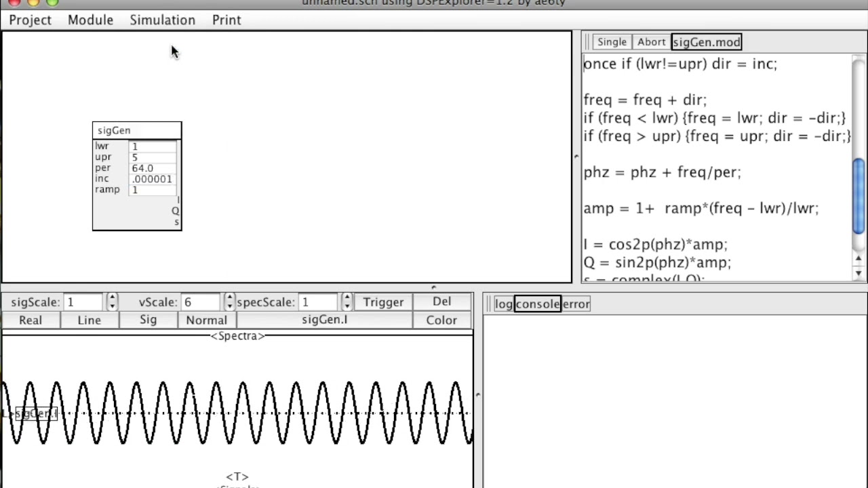
Task: Open the Print menu
Action: [x=226, y=20]
